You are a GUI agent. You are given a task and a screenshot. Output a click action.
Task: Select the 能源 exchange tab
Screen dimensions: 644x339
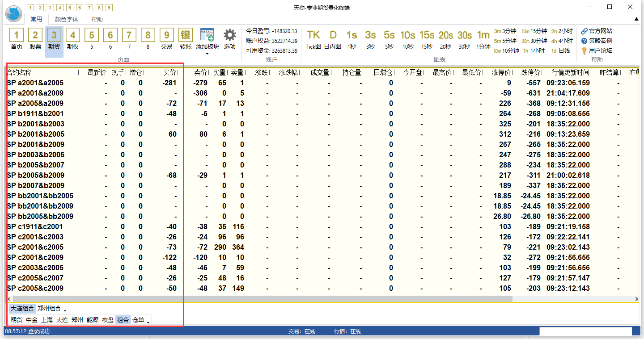point(93,320)
